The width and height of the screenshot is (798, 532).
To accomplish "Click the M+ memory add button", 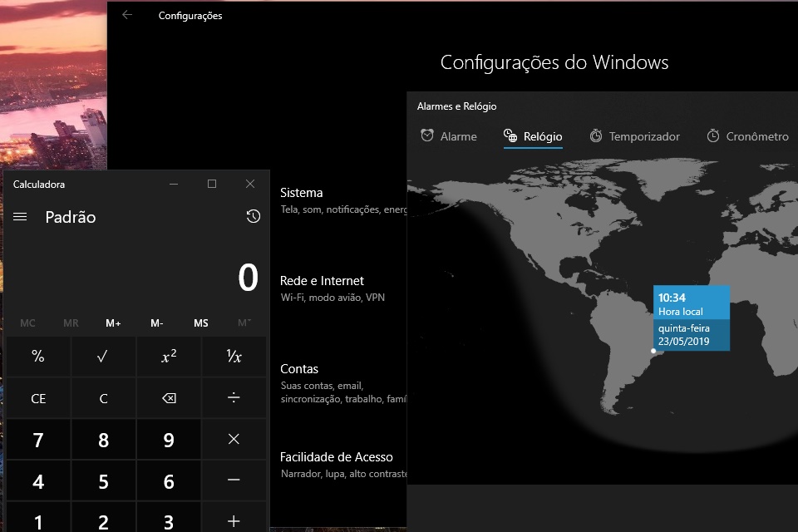I will point(113,323).
